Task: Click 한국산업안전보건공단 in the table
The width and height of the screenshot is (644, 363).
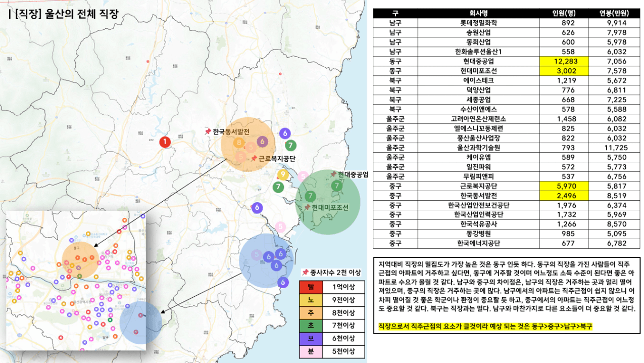Action: (478, 206)
